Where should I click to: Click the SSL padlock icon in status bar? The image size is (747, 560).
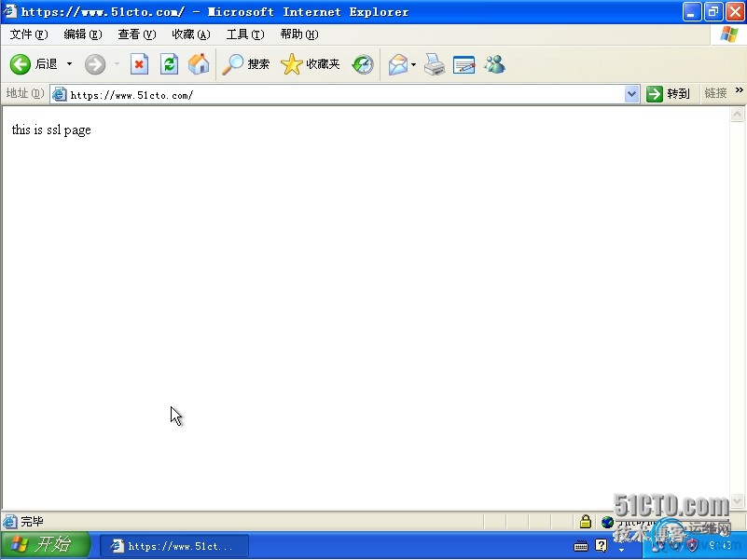click(x=586, y=522)
